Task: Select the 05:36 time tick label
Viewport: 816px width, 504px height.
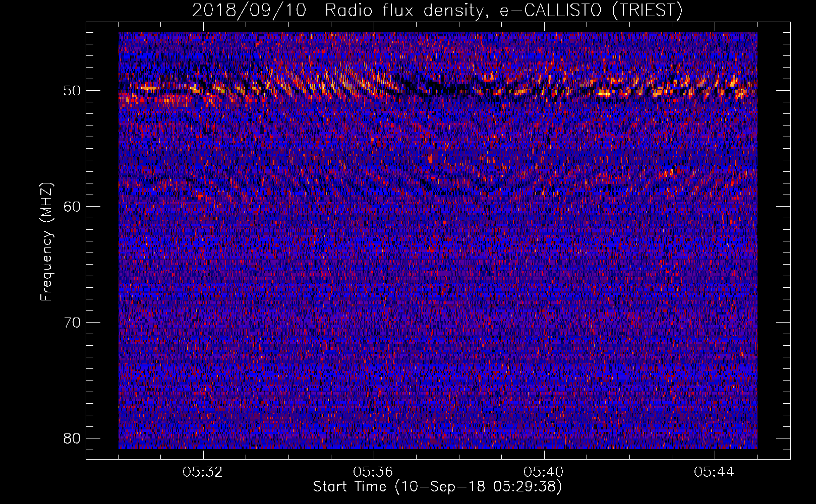Action: coord(373,472)
